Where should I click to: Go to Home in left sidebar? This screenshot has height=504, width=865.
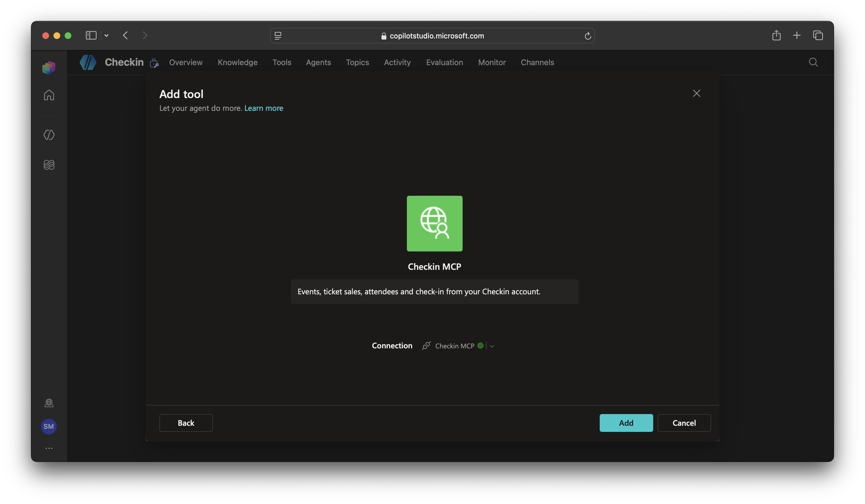tap(49, 95)
